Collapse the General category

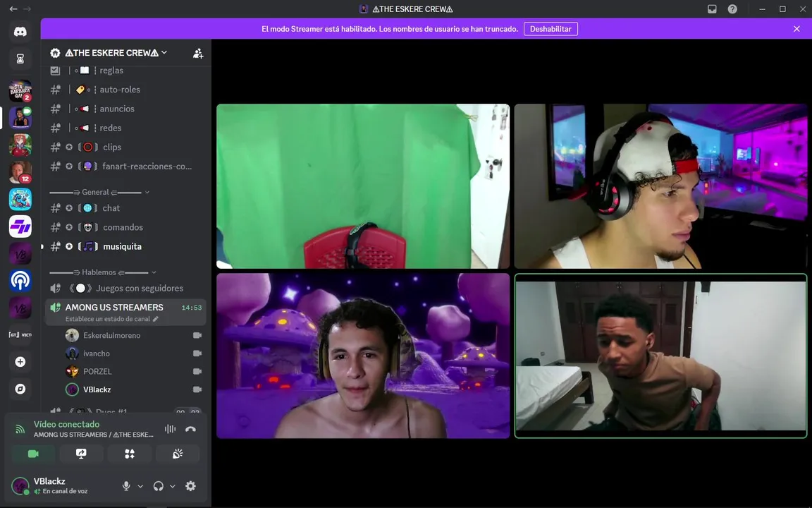[x=99, y=192]
